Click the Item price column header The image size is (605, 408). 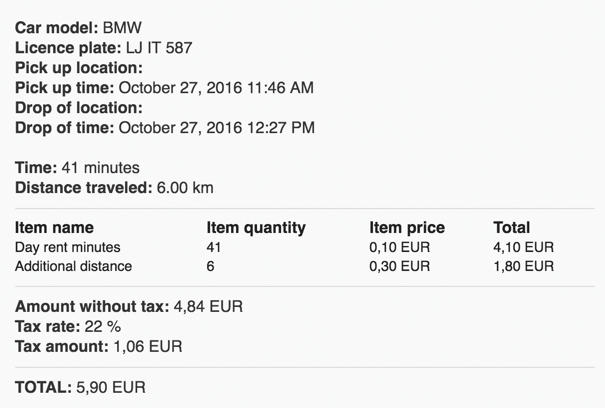pyautogui.click(x=407, y=228)
